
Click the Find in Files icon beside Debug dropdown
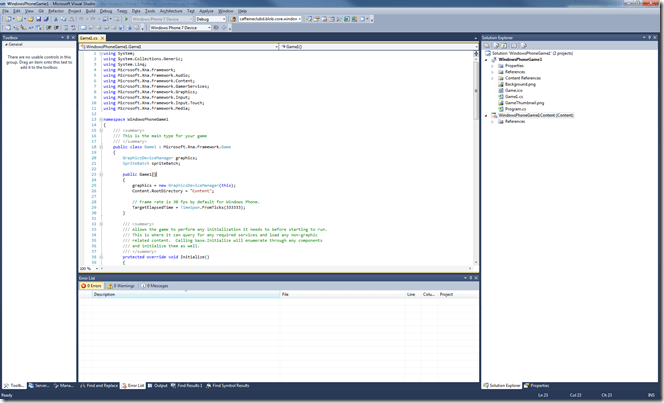233,19
